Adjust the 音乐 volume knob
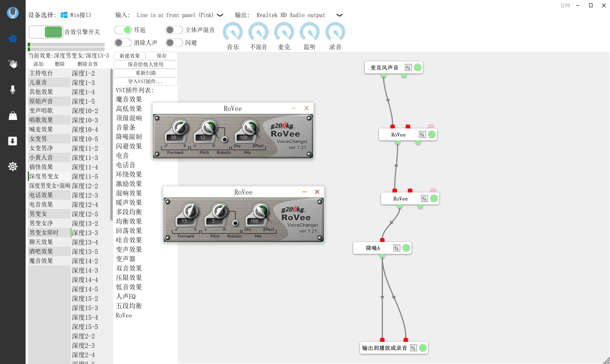 tap(233, 32)
